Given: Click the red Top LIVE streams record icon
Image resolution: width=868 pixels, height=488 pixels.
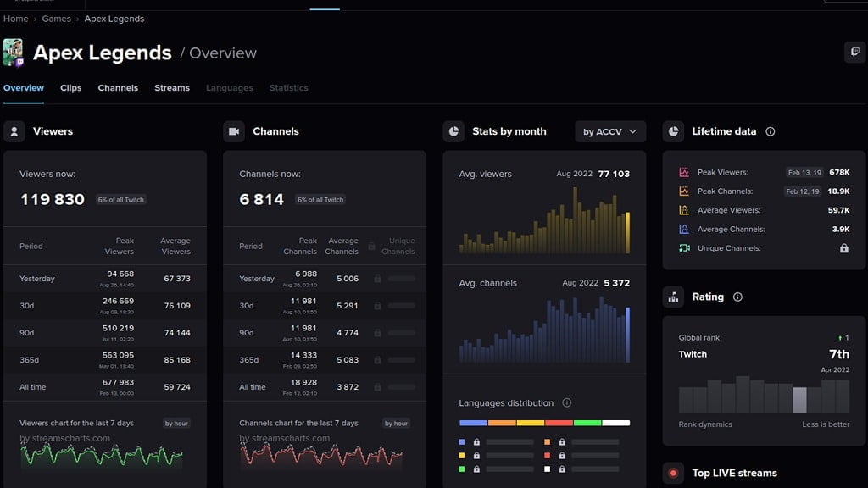Looking at the screenshot, I should pos(674,473).
